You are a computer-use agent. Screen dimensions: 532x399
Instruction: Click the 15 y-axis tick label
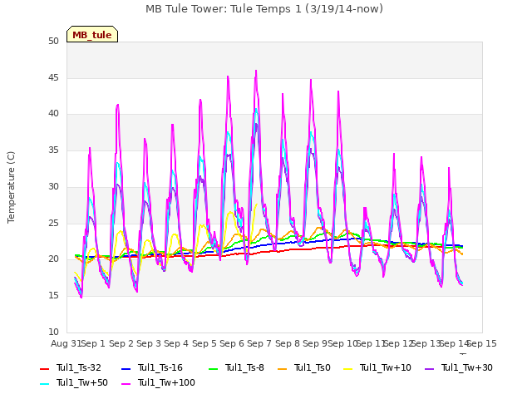tap(53, 296)
